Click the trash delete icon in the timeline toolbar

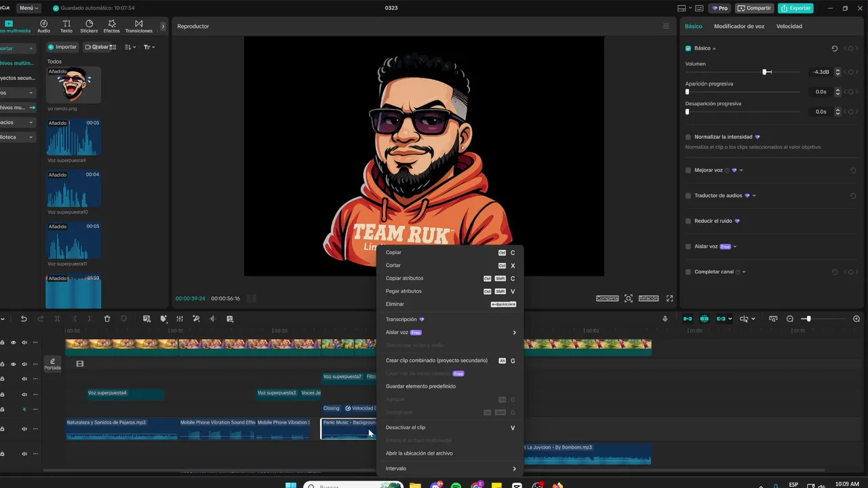point(107,319)
